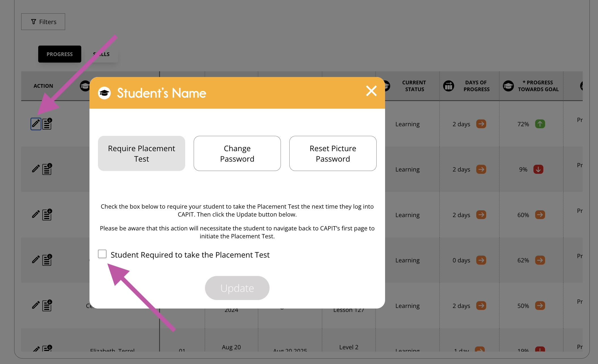Click the report download icon in first row
This screenshot has height=364, width=598.
[x=47, y=124]
